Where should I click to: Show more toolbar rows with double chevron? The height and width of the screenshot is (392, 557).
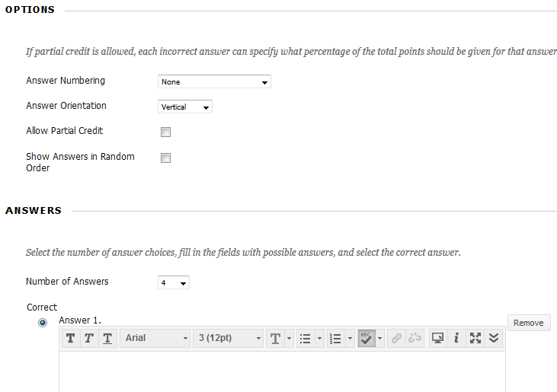(494, 338)
